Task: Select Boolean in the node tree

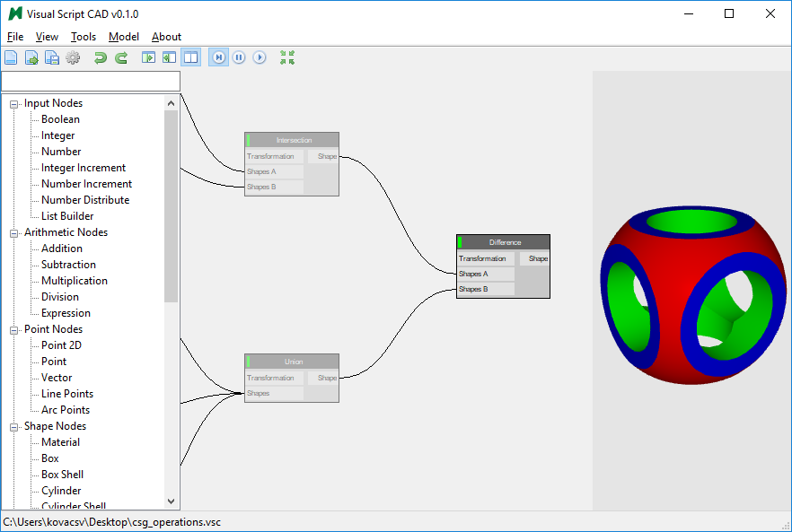Action: click(61, 119)
